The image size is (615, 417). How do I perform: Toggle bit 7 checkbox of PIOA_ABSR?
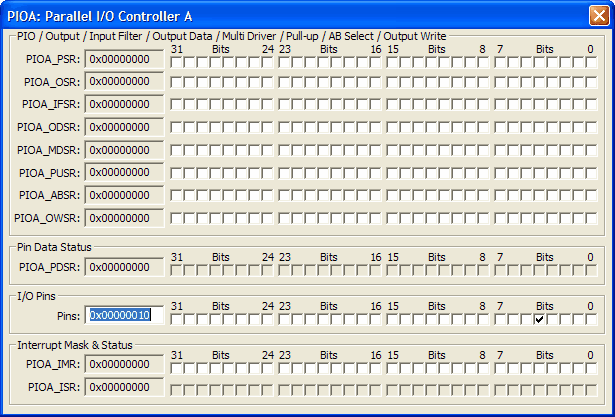(x=500, y=195)
